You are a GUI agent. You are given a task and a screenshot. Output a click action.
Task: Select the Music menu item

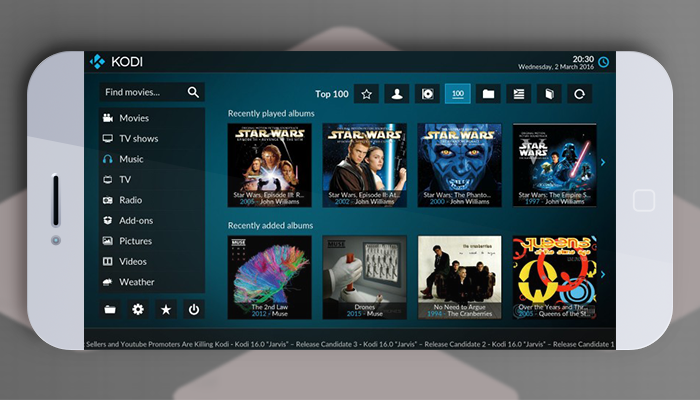pos(152,159)
